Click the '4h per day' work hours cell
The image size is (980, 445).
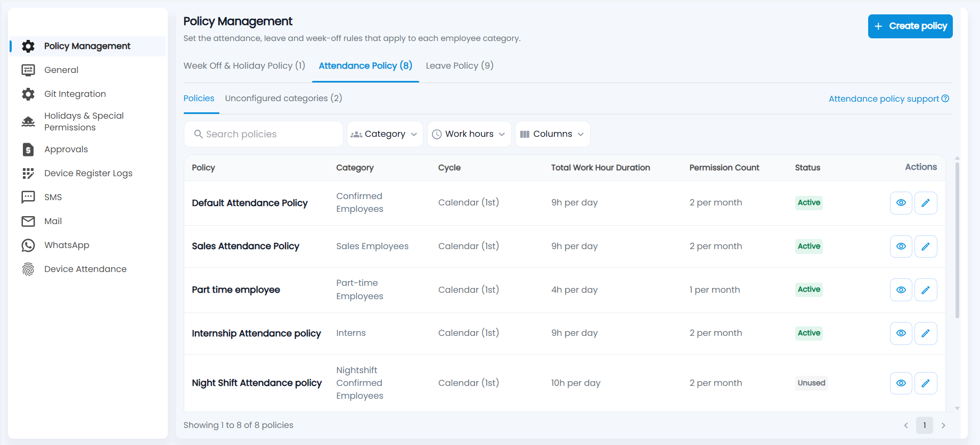click(x=574, y=290)
